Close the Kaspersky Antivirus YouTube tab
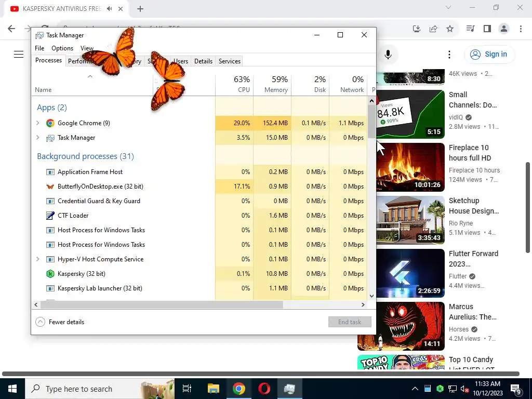The image size is (532, 399). 121,9
